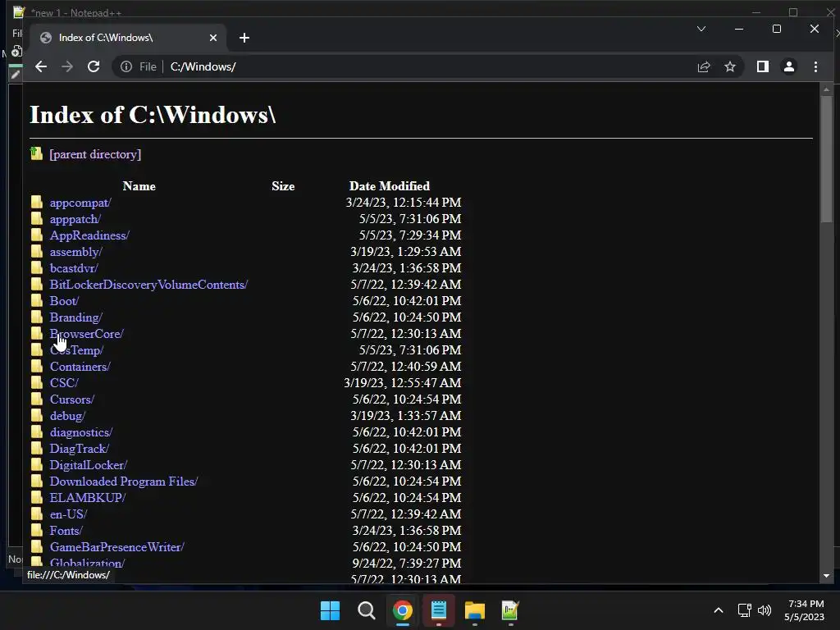Open the Notepad app in the taskbar
The height and width of the screenshot is (630, 840).
coord(439,610)
